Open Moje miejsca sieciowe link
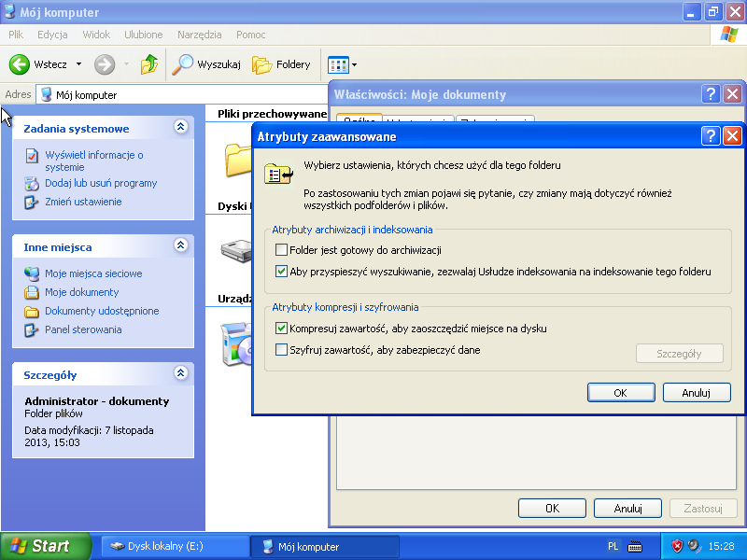747x560 pixels. click(93, 273)
